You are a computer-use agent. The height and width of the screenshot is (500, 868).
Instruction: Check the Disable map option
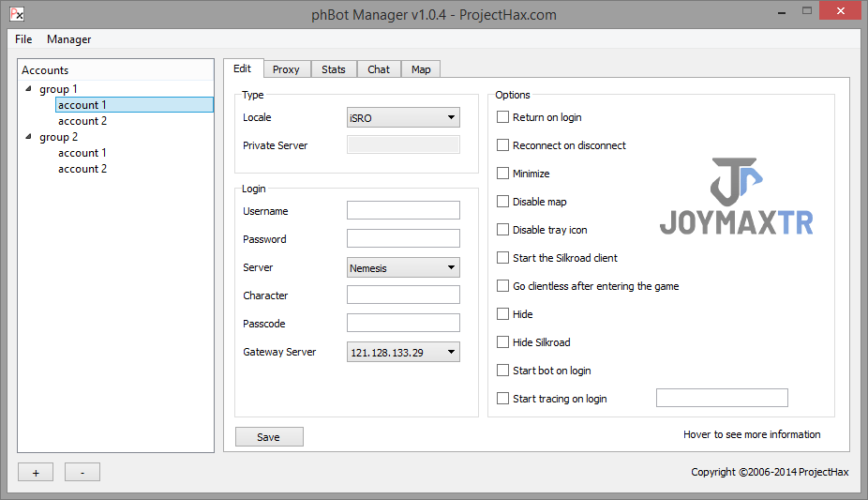click(502, 201)
